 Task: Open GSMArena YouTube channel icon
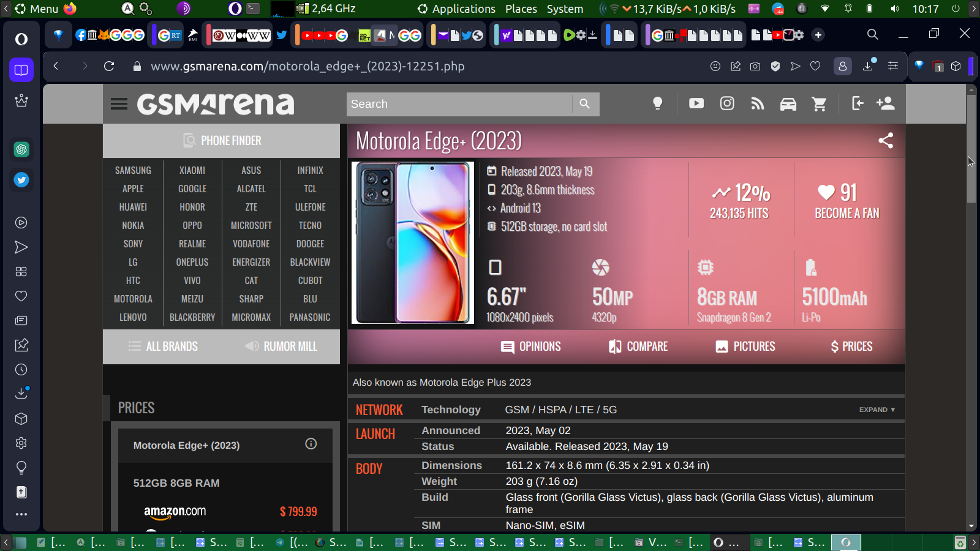click(696, 103)
